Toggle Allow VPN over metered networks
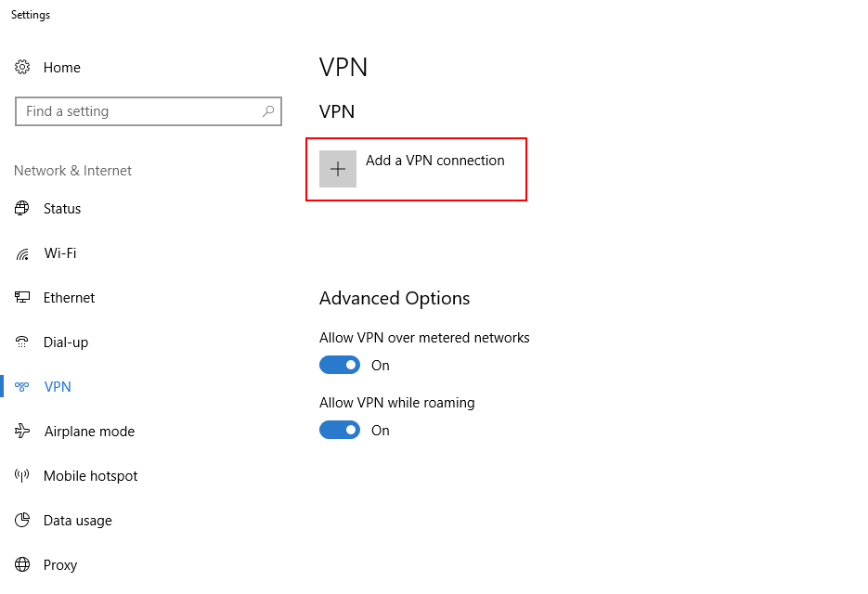This screenshot has width=868, height=594. pos(340,365)
